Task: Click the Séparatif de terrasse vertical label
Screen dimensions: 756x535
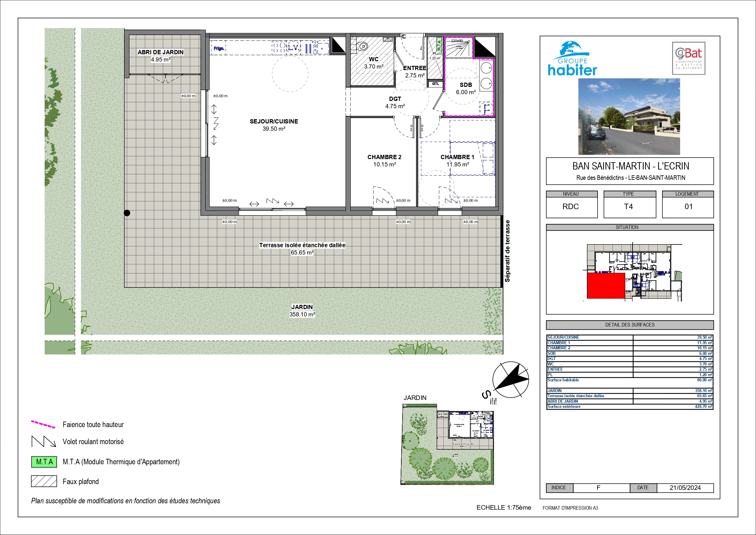Action: (507, 251)
